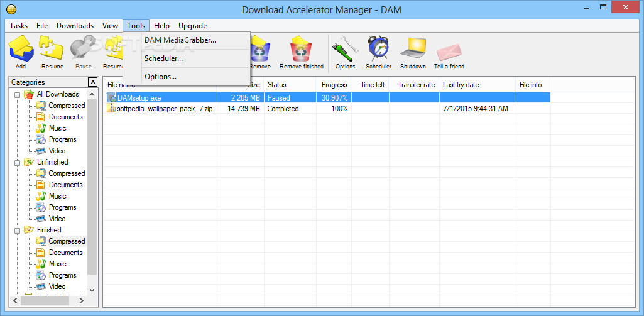Click the categories horizontal scrollbar right arrow
This screenshot has width=644, height=316.
pyautogui.click(x=81, y=300)
